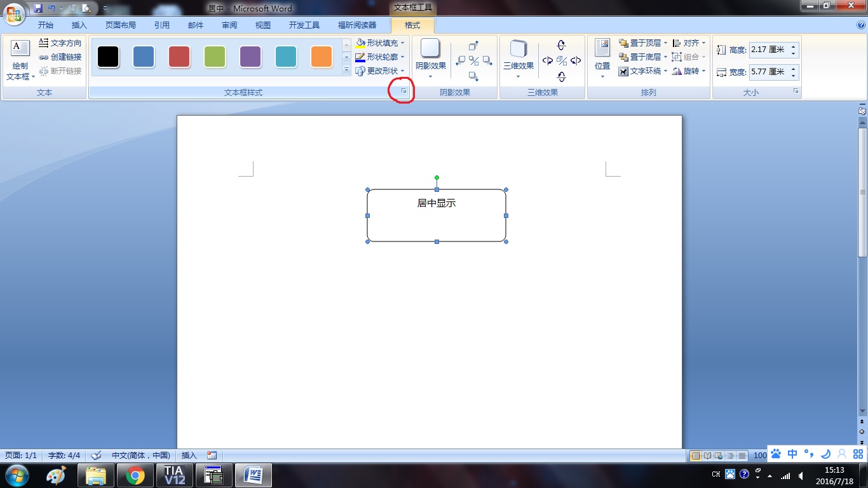Increase the 高度 value with the stepper
868x488 pixels.
(x=794, y=46)
